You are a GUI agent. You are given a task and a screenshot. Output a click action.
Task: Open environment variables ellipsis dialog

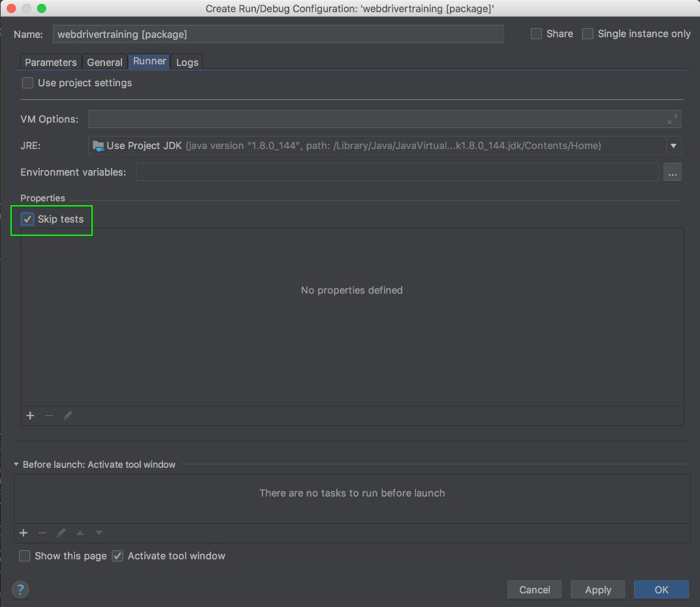click(673, 172)
